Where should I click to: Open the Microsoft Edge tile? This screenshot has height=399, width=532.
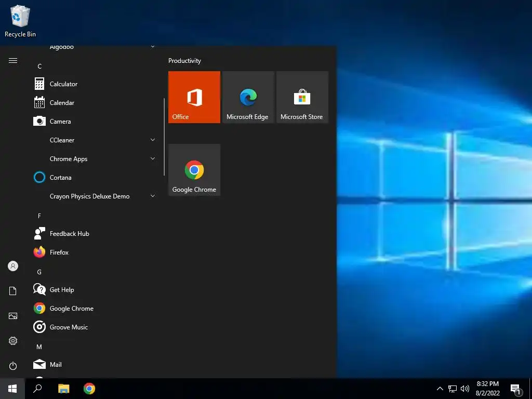(248, 97)
